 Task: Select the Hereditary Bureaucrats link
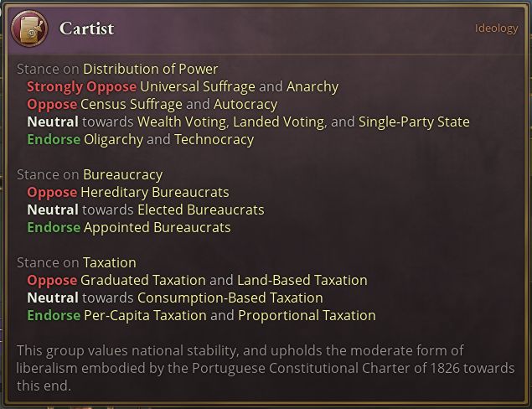tap(143, 192)
